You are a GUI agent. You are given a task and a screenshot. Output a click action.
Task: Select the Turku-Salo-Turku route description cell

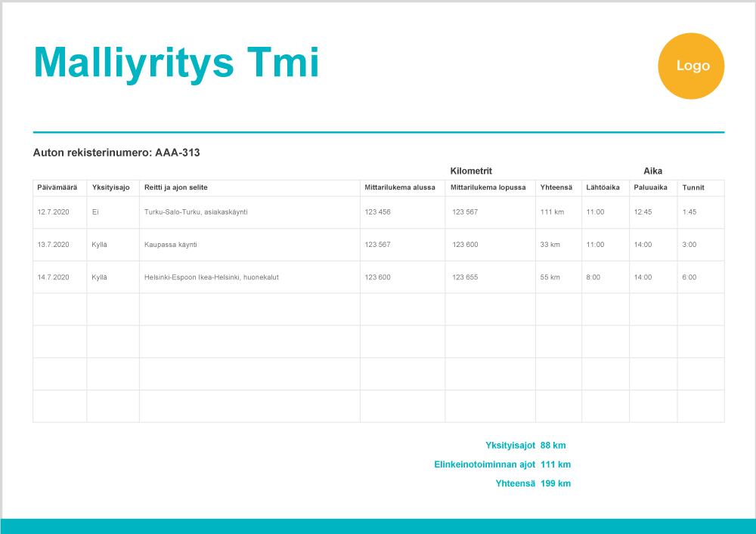pos(196,212)
